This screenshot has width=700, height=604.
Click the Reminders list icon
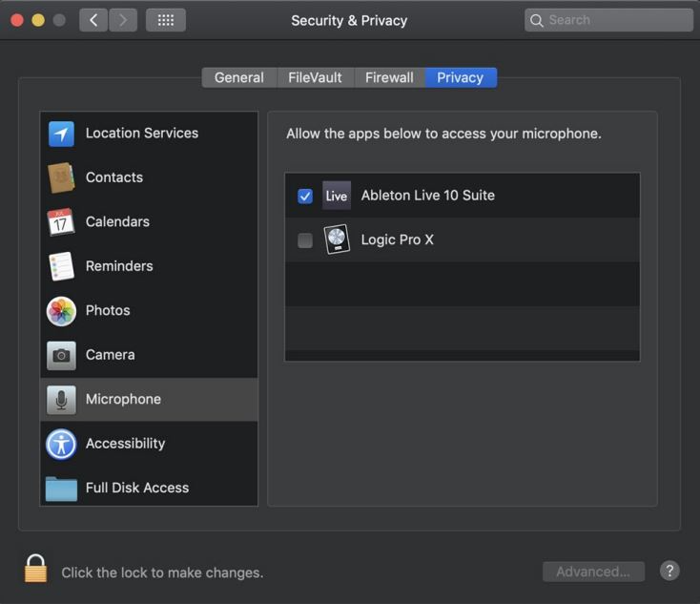pyautogui.click(x=61, y=266)
